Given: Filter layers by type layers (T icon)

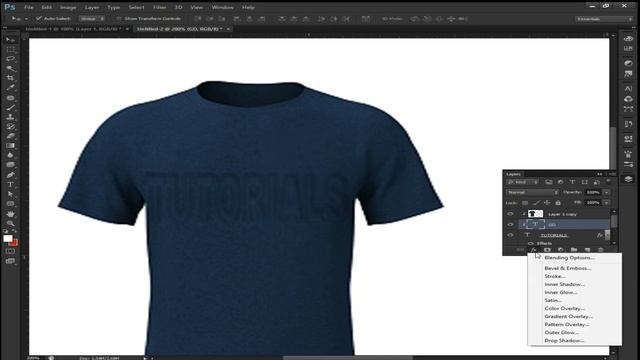Looking at the screenshot, I should coord(573,182).
